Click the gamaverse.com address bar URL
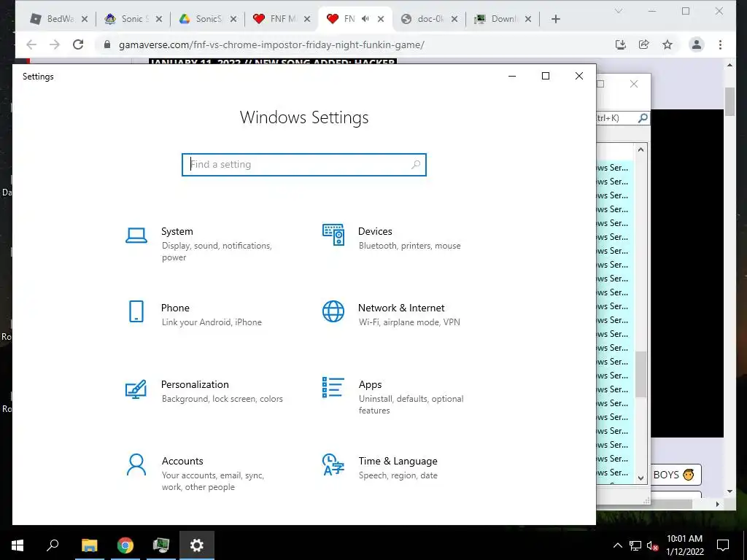 click(x=271, y=44)
